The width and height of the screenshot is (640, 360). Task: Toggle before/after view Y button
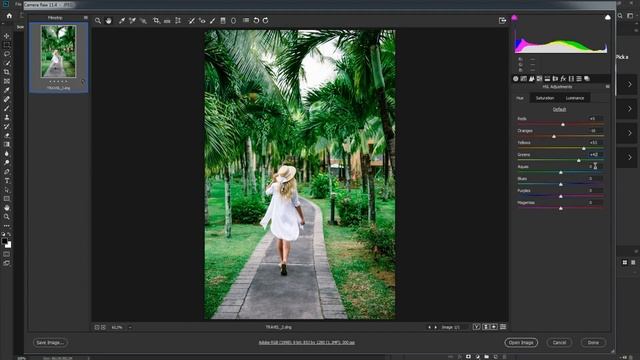pos(476,327)
